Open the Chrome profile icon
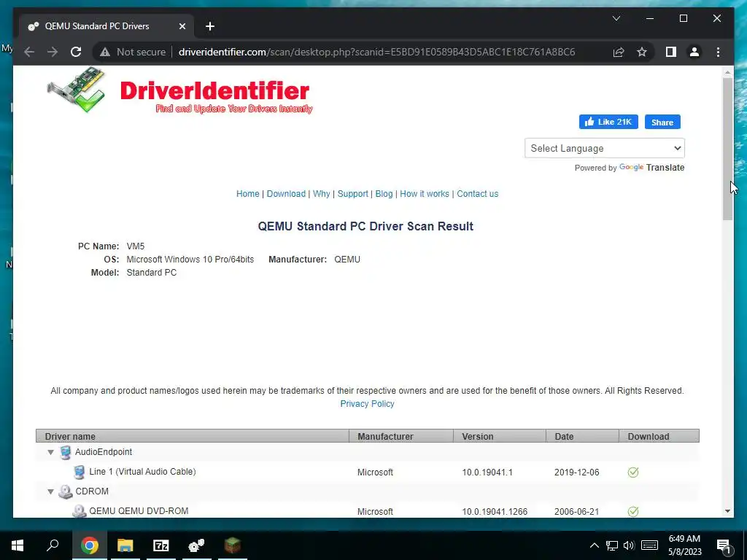This screenshot has width=747, height=560. coord(694,52)
